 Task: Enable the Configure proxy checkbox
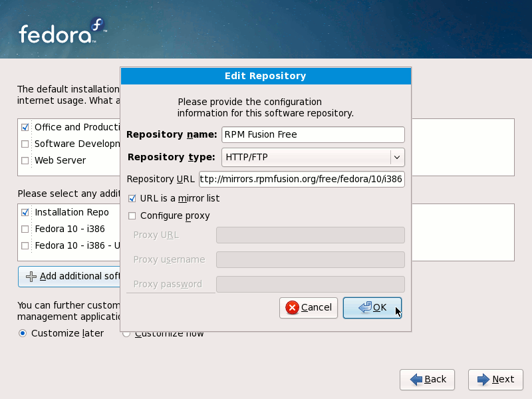click(132, 215)
